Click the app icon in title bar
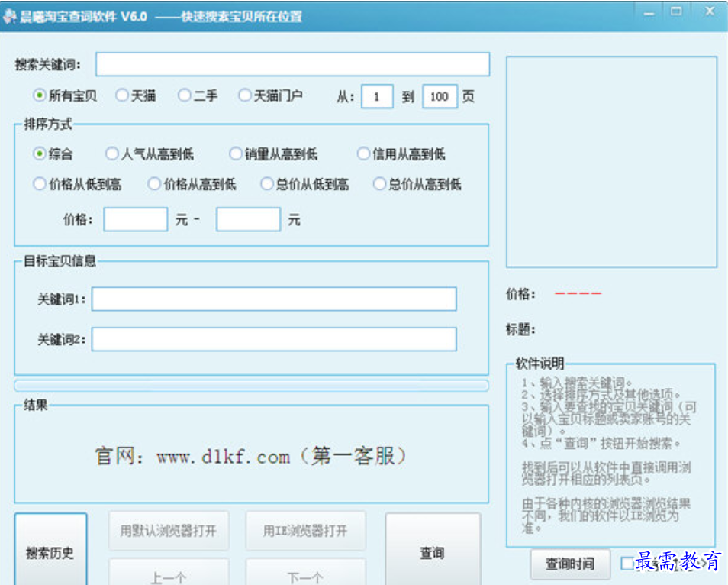This screenshot has height=585, width=728. [x=10, y=16]
